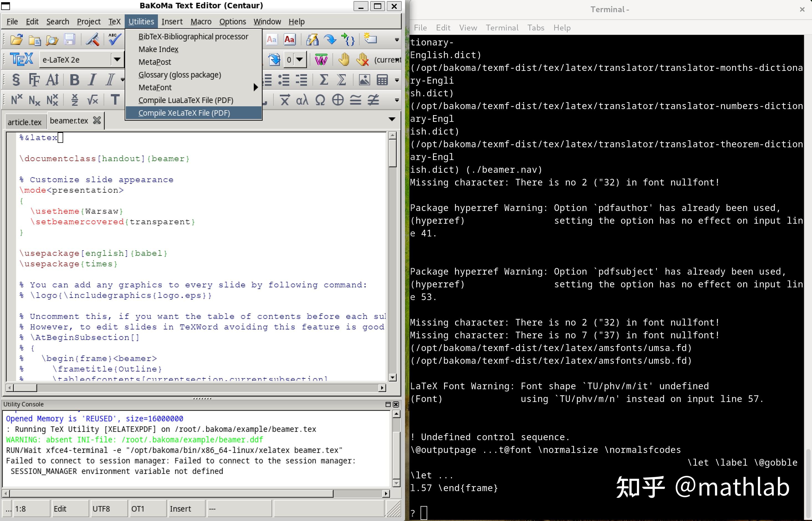Expand the MetaFont submenu arrow
Viewport: 812px width, 521px height.
tap(255, 88)
